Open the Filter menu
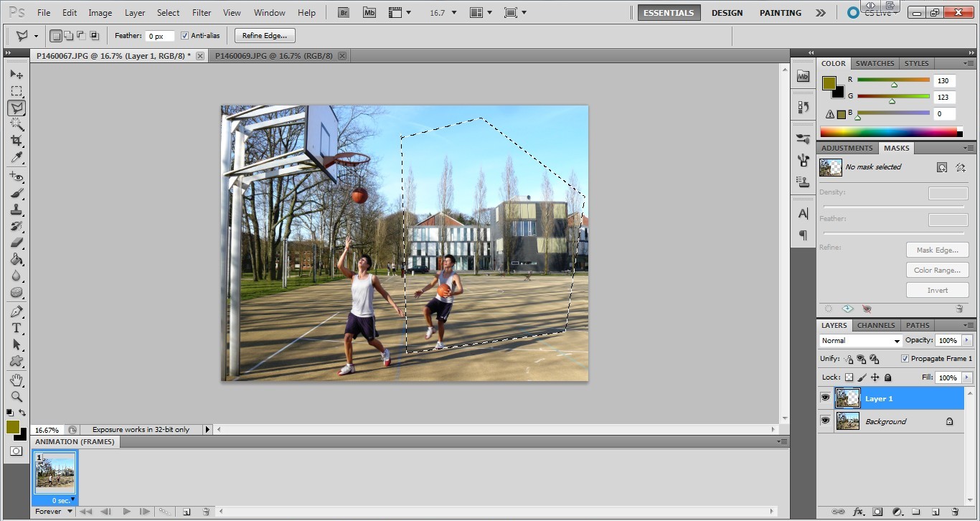The height and width of the screenshot is (521, 980). (202, 13)
